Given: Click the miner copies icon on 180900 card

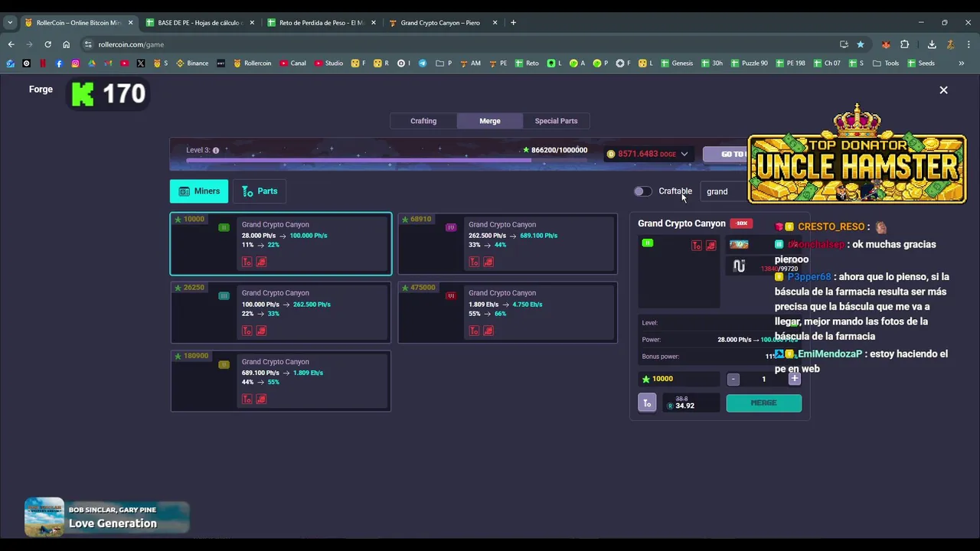Looking at the screenshot, I should tap(261, 399).
